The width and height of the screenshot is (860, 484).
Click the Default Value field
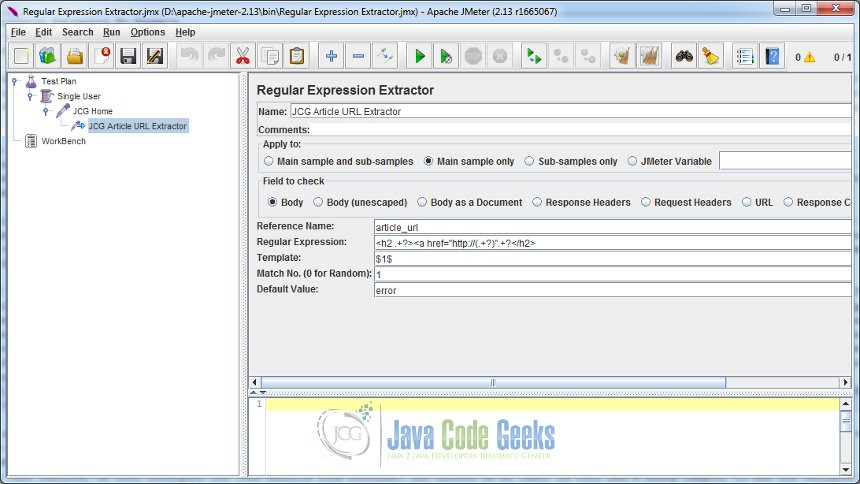[x=613, y=290]
